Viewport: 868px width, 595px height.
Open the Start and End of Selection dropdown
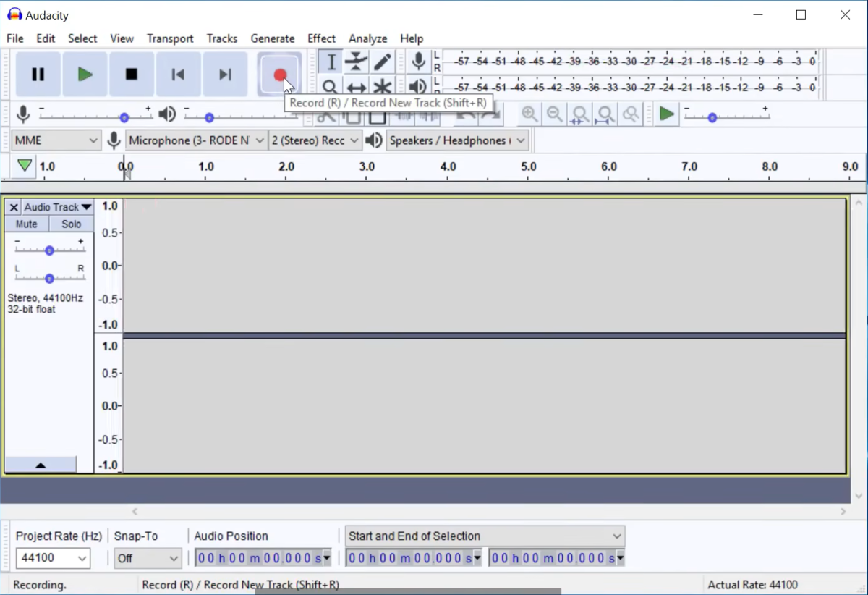(485, 536)
